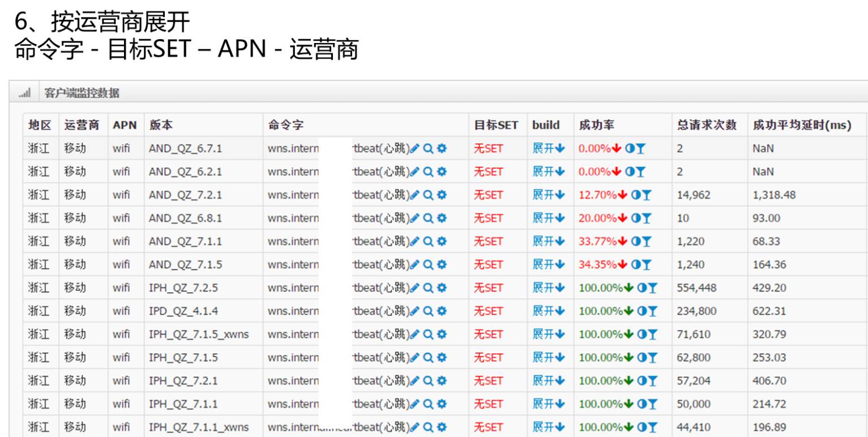Click the 运营商 column header
This screenshot has height=437, width=868.
tap(82, 125)
